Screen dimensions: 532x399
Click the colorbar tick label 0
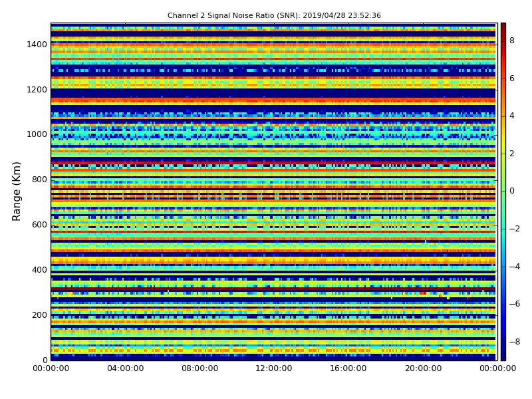tap(512, 191)
